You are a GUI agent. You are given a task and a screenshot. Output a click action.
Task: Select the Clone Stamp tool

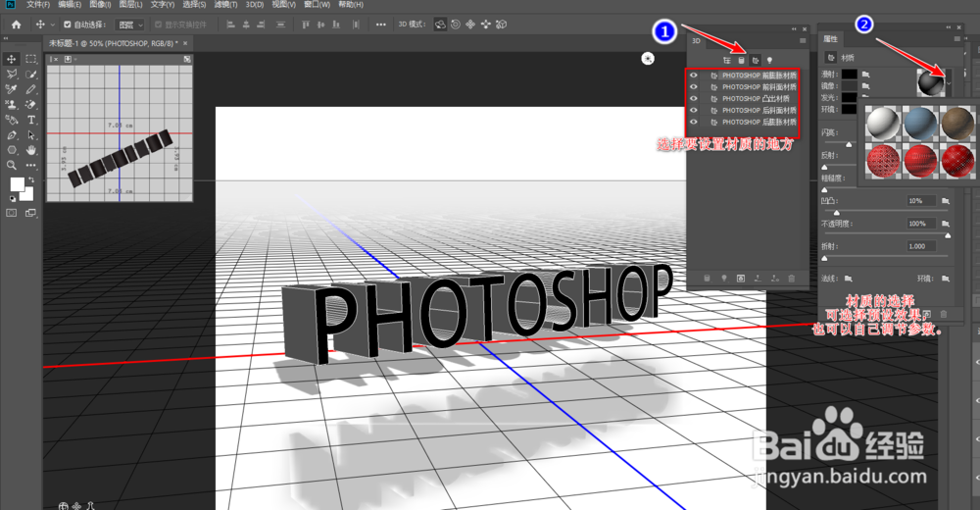pos(11,105)
